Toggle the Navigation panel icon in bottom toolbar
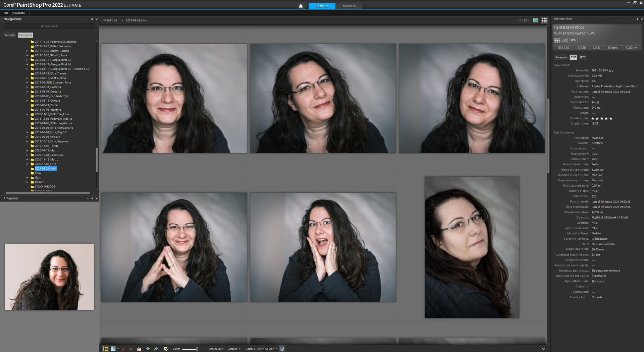This screenshot has height=352, width=644. (x=105, y=349)
